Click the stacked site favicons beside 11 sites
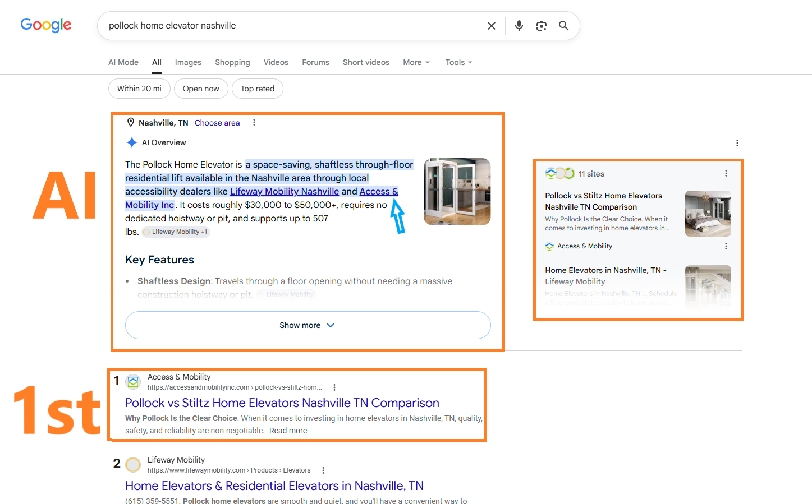Image resolution: width=812 pixels, height=504 pixels. [x=560, y=173]
